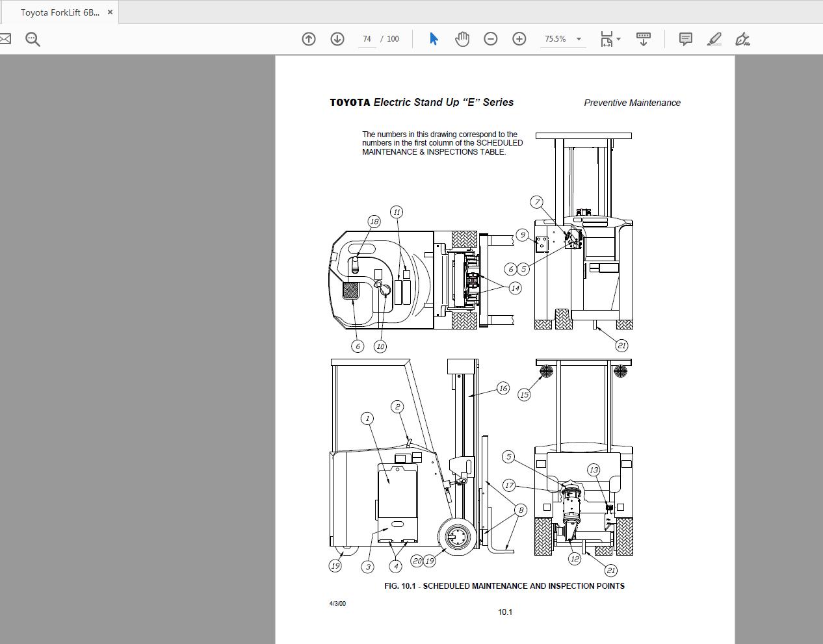The image size is (823, 644).
Task: Click the read mode toolbar icon
Action: point(643,39)
